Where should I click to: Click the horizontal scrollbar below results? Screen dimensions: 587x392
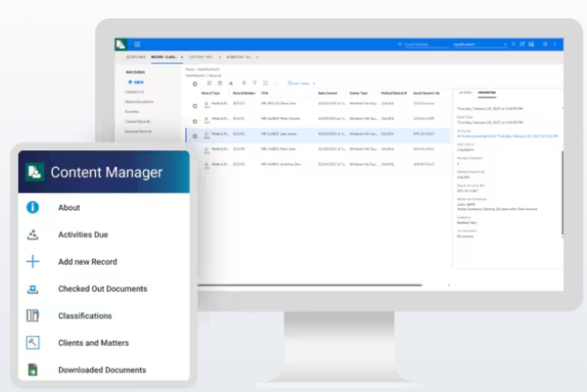point(309,285)
